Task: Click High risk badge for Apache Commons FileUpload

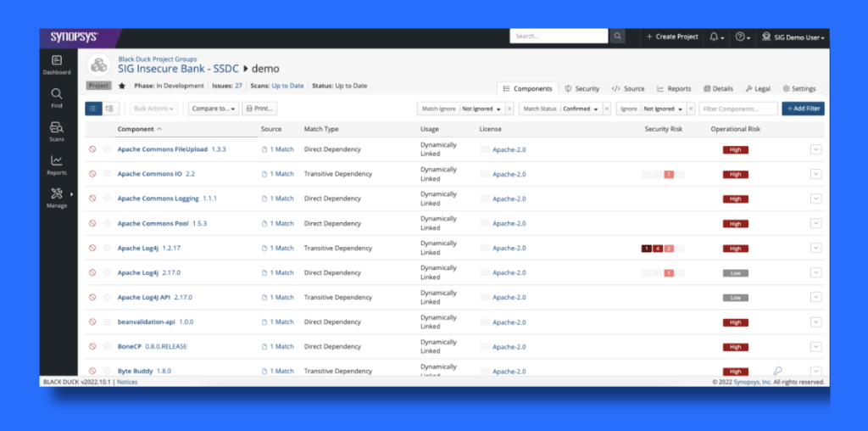Action: (x=735, y=149)
